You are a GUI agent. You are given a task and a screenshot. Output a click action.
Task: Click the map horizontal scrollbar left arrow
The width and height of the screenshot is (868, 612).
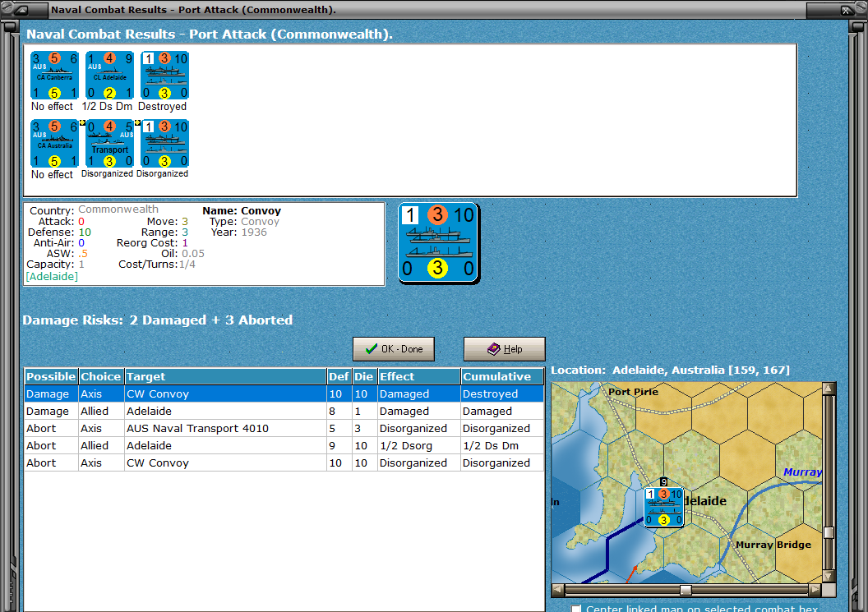[x=558, y=590]
